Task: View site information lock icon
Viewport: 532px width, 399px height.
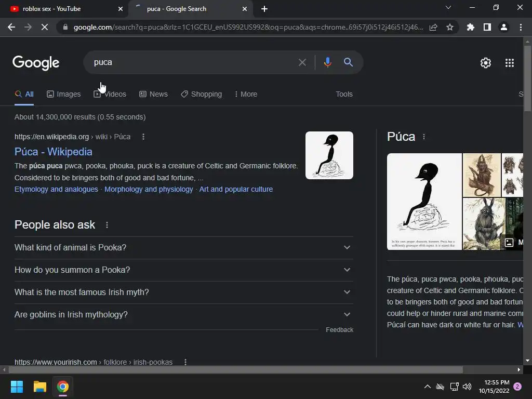Action: click(x=65, y=27)
